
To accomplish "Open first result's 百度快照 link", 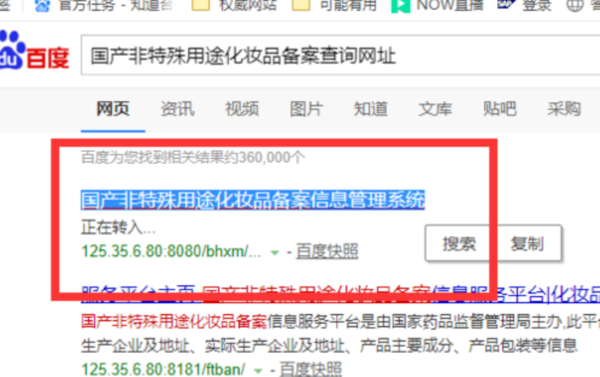I will click(327, 251).
